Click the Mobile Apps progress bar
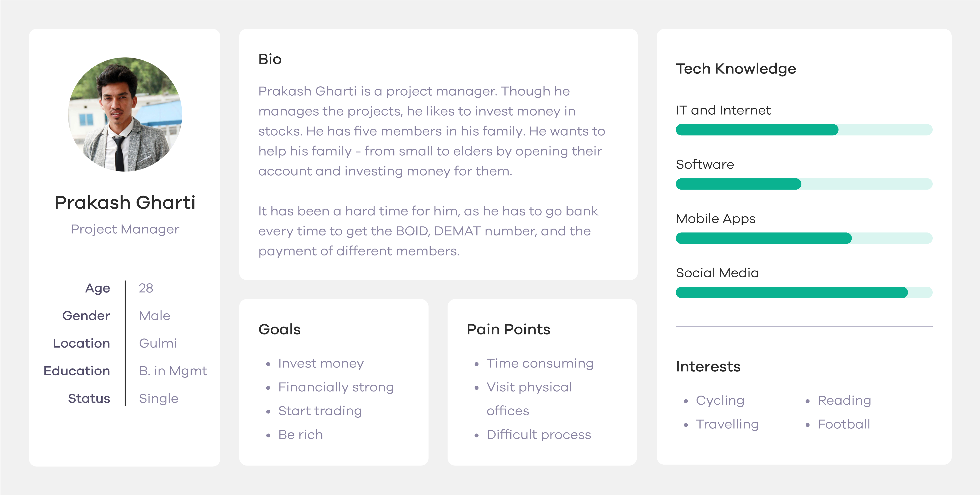The width and height of the screenshot is (980, 495). (x=804, y=239)
